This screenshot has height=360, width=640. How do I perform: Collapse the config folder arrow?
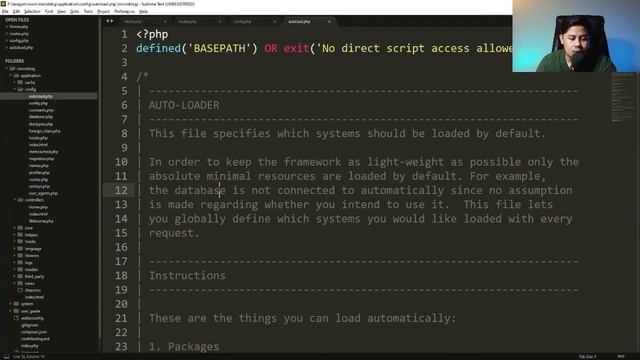click(15, 89)
